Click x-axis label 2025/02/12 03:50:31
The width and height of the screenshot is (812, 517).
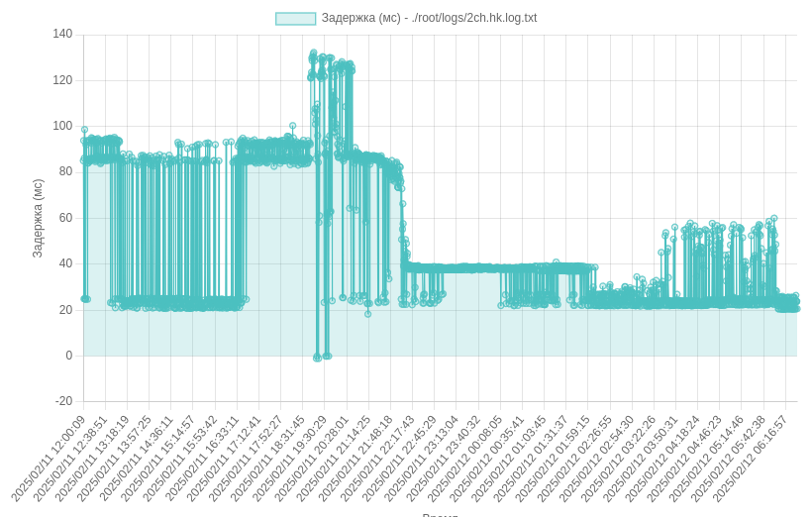[x=641, y=459]
